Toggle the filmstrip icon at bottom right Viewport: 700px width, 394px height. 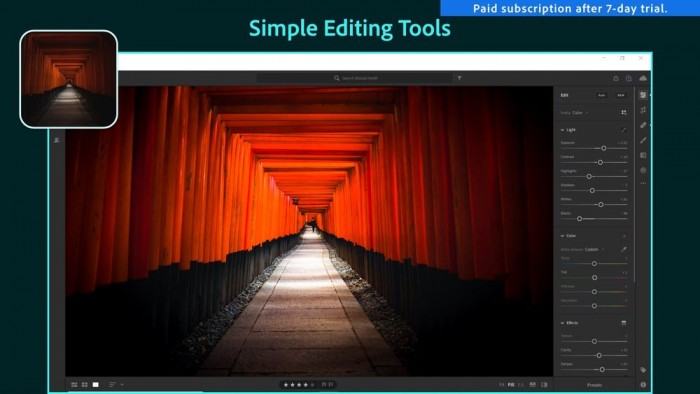533,385
